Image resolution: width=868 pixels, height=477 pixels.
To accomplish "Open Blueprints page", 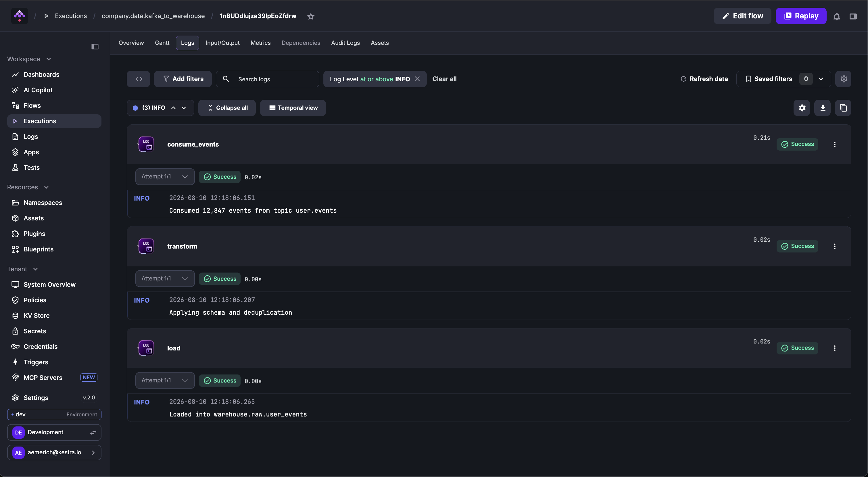I will pyautogui.click(x=54, y=249).
